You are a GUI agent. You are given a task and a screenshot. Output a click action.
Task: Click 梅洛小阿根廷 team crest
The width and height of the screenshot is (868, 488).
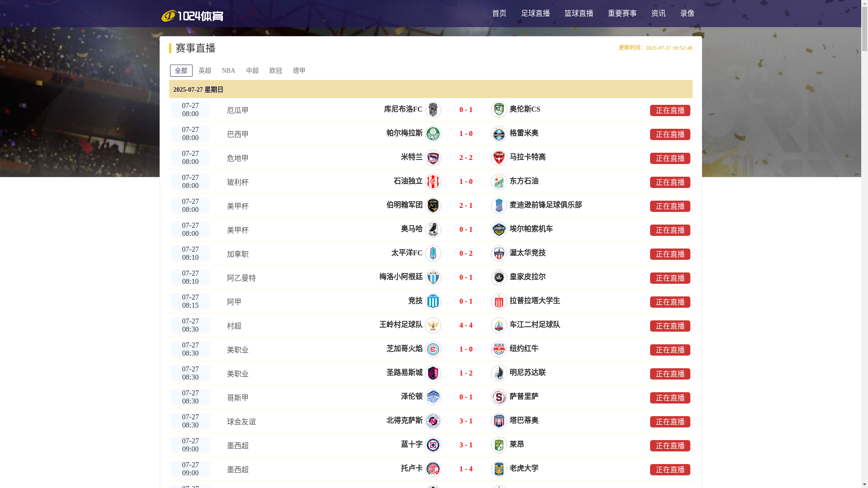click(433, 277)
